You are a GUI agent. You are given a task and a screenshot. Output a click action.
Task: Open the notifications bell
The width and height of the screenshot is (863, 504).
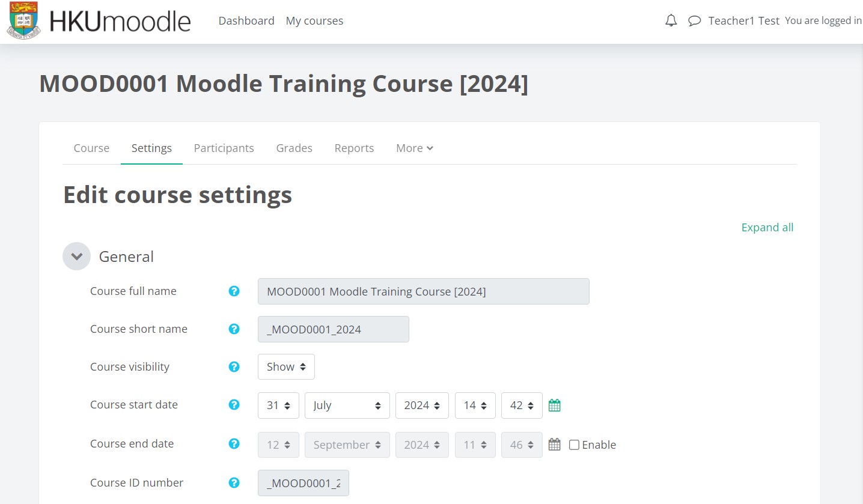coord(671,21)
